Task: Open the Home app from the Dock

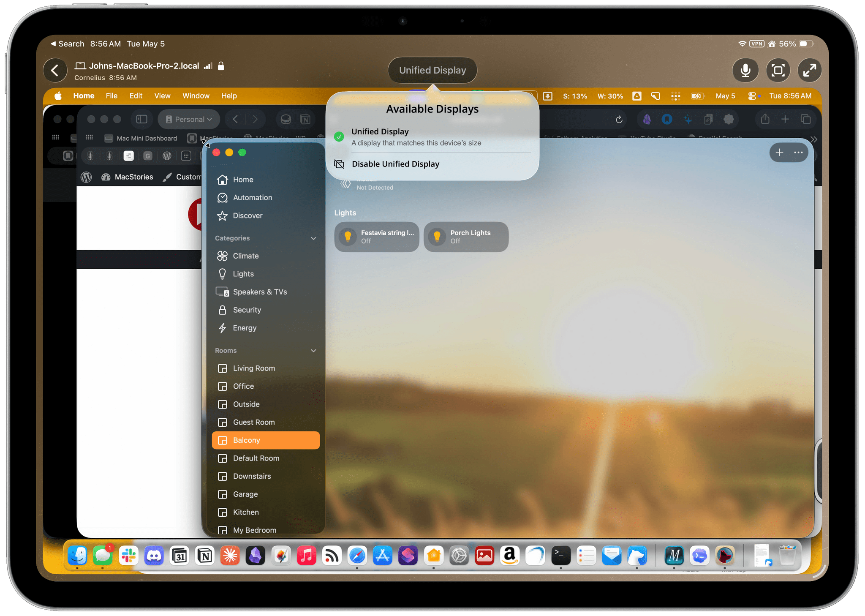Action: [434, 556]
